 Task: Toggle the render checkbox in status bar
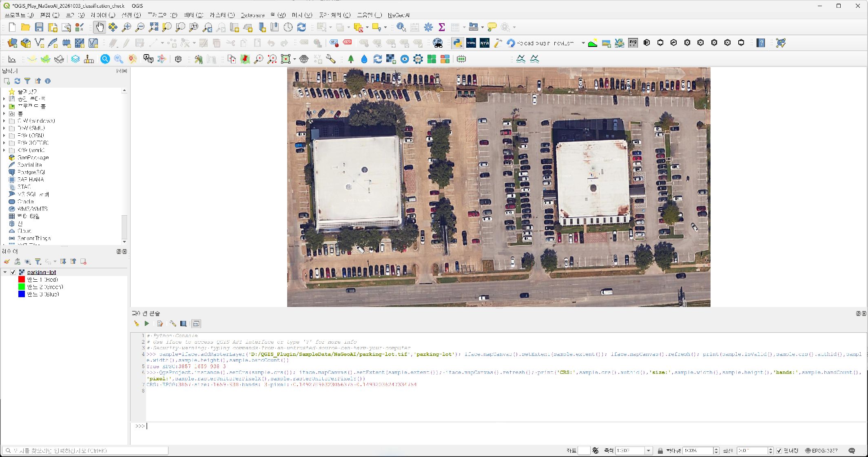[x=779, y=450]
